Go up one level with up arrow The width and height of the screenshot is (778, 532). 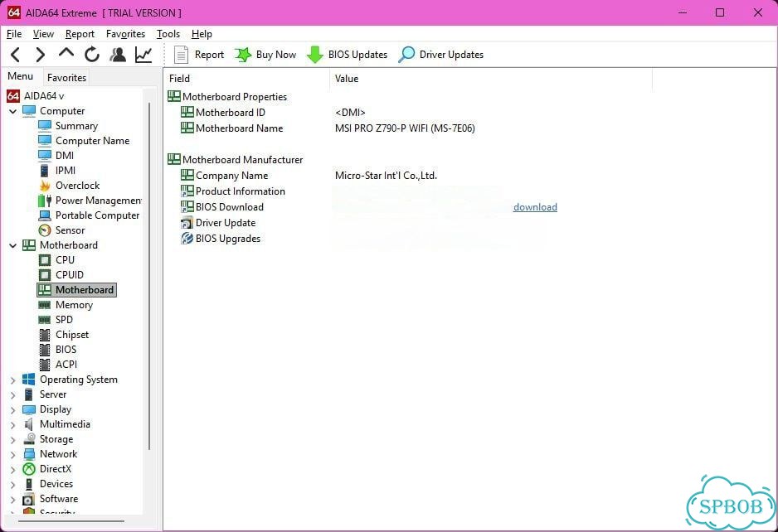pyautogui.click(x=66, y=53)
